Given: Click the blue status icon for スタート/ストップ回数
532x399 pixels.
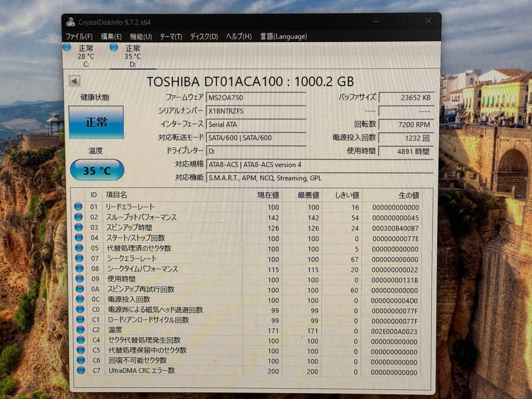Looking at the screenshot, I should click(x=79, y=237).
